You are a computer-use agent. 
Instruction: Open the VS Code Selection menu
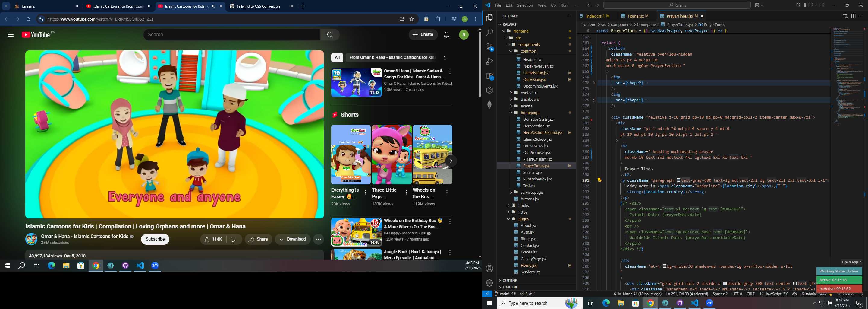525,5
